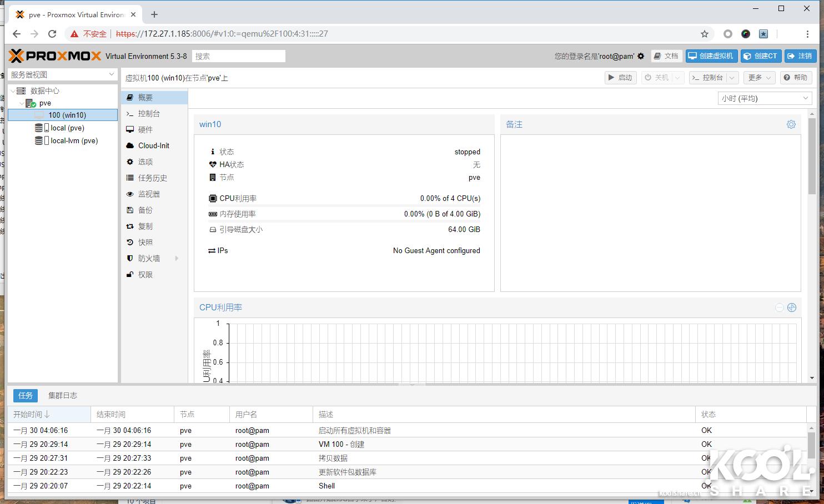Click 启动 to start the win10 VM
The height and width of the screenshot is (504, 824).
point(620,78)
